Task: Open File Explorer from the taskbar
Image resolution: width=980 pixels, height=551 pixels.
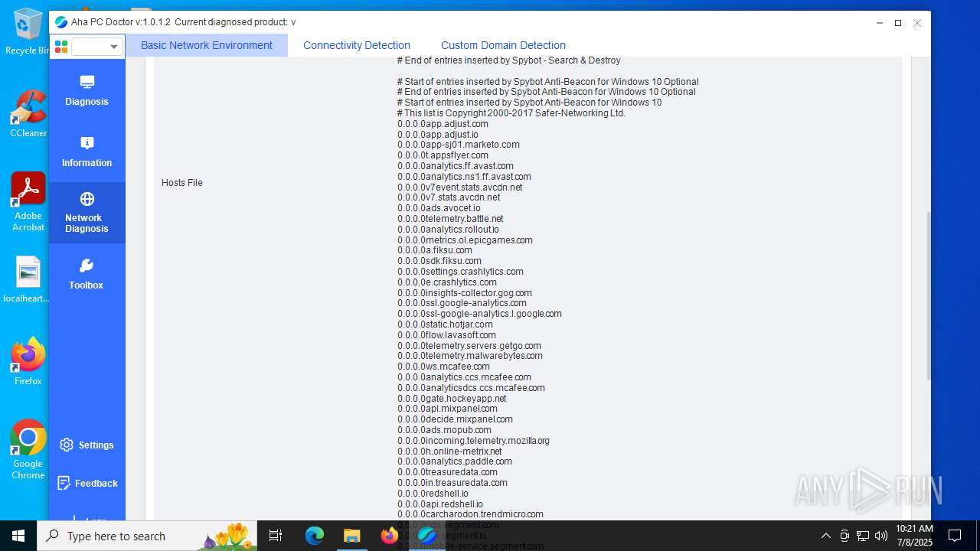Action: [351, 536]
